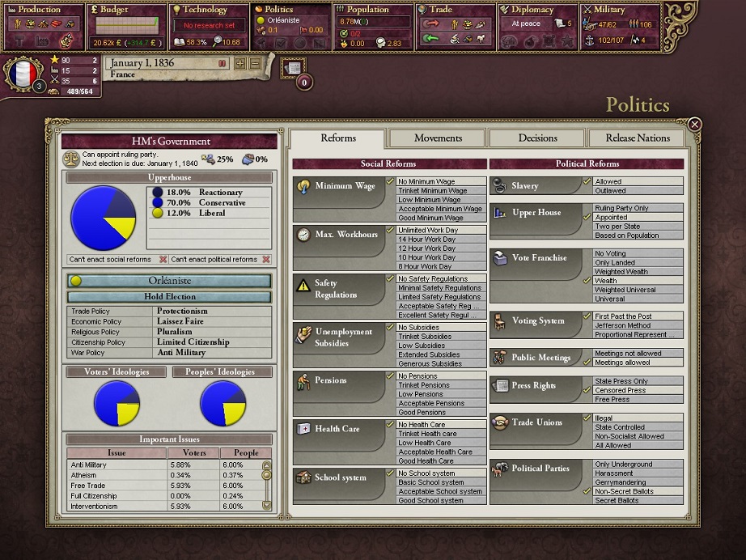Decrease game speed with minus button

click(255, 63)
